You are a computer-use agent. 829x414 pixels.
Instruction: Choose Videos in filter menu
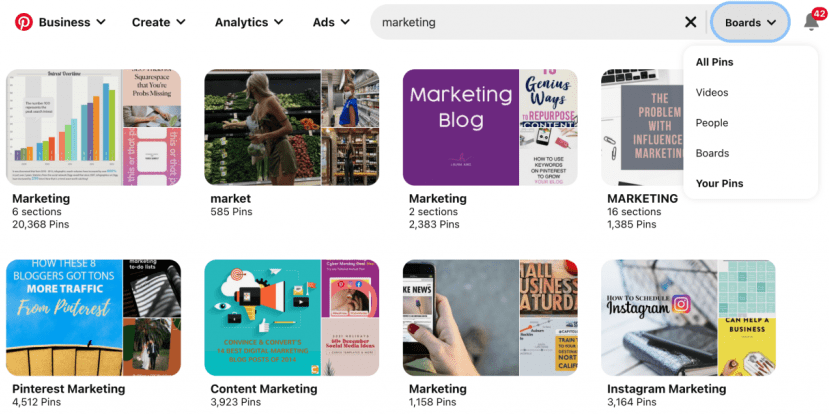pos(712,93)
